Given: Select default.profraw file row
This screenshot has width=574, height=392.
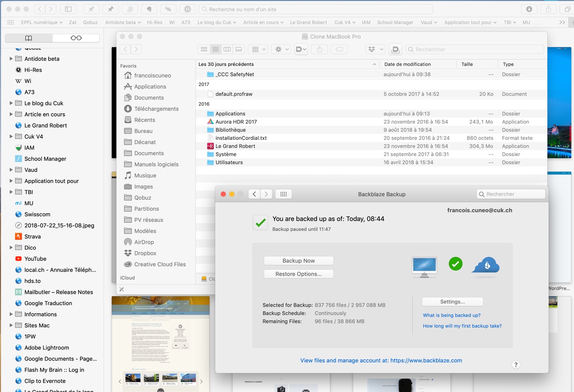Looking at the screenshot, I should [371, 94].
